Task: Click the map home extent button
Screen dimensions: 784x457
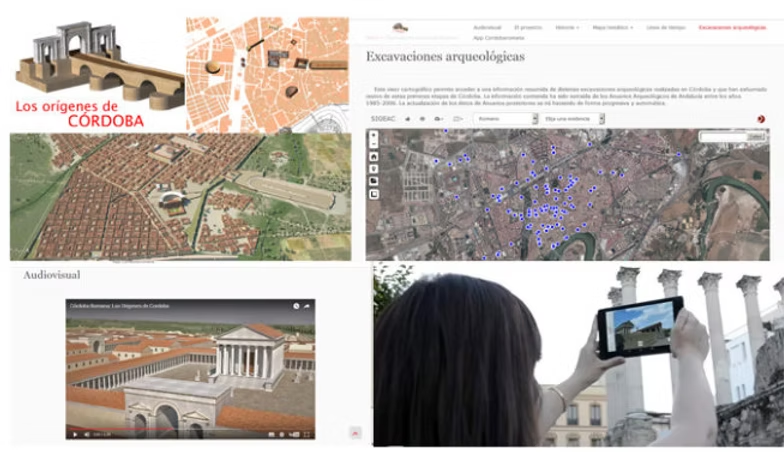Action: click(374, 157)
